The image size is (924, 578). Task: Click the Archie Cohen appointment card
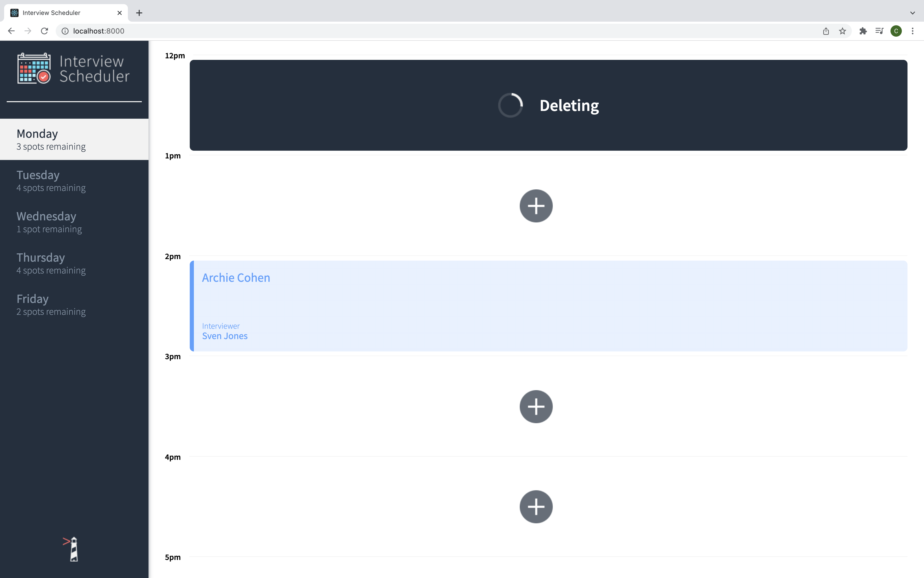[x=548, y=306]
